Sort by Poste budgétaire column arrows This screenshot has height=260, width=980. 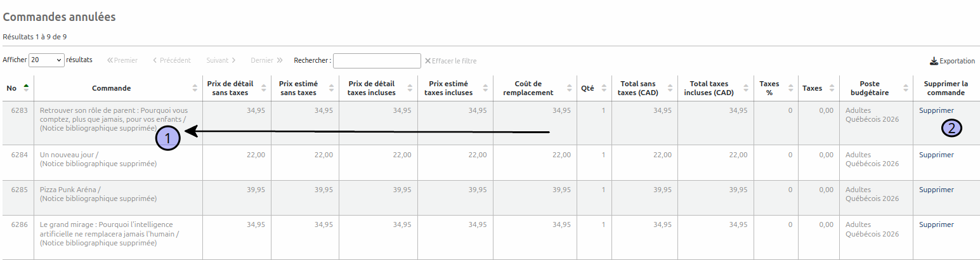[x=905, y=88]
